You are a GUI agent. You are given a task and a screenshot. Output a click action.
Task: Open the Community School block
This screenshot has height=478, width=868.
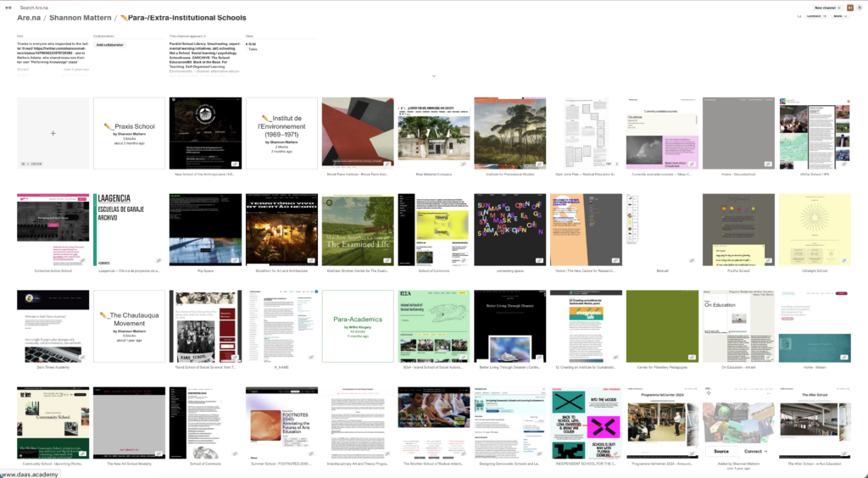coord(53,423)
